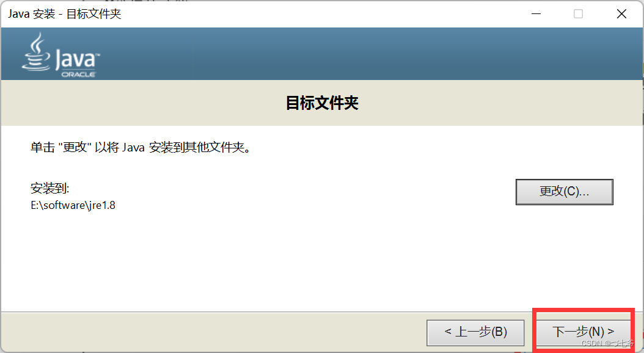Close the Java installer window
Image resolution: width=644 pixels, height=353 pixels.
pos(621,14)
